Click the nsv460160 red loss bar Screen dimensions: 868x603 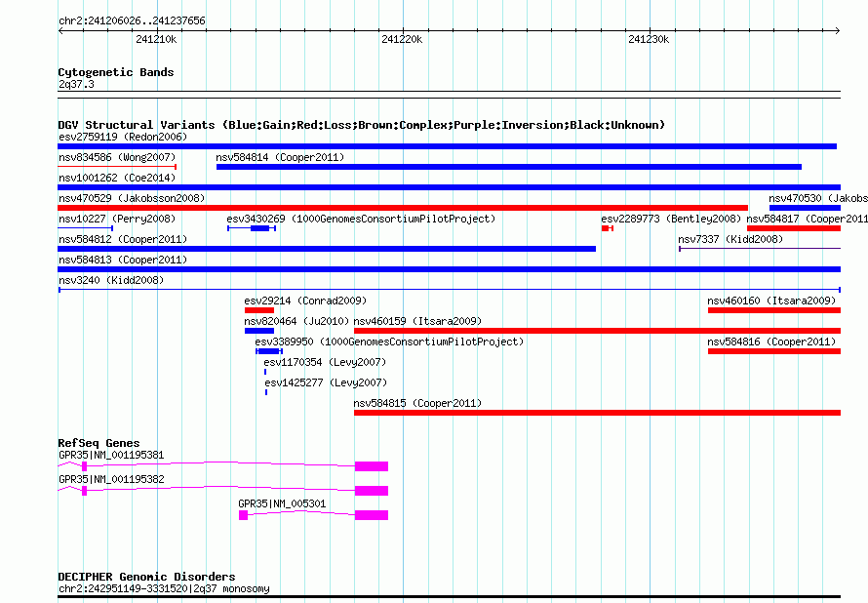pyautogui.click(x=774, y=310)
